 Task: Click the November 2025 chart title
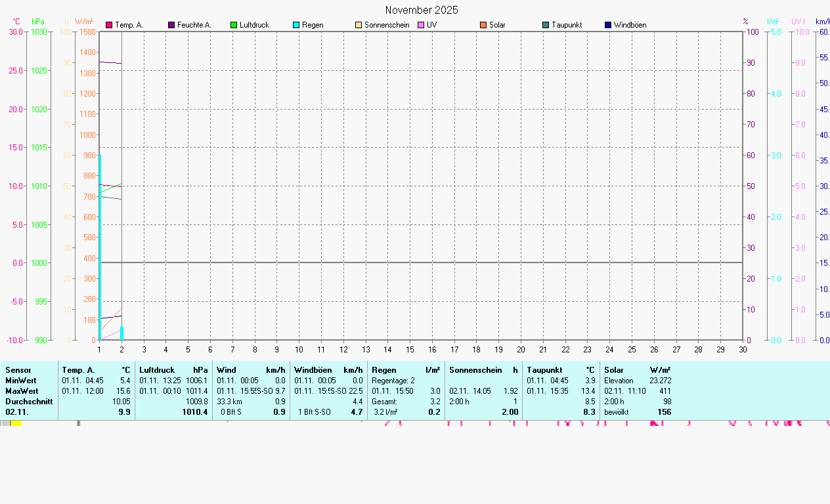coord(423,10)
